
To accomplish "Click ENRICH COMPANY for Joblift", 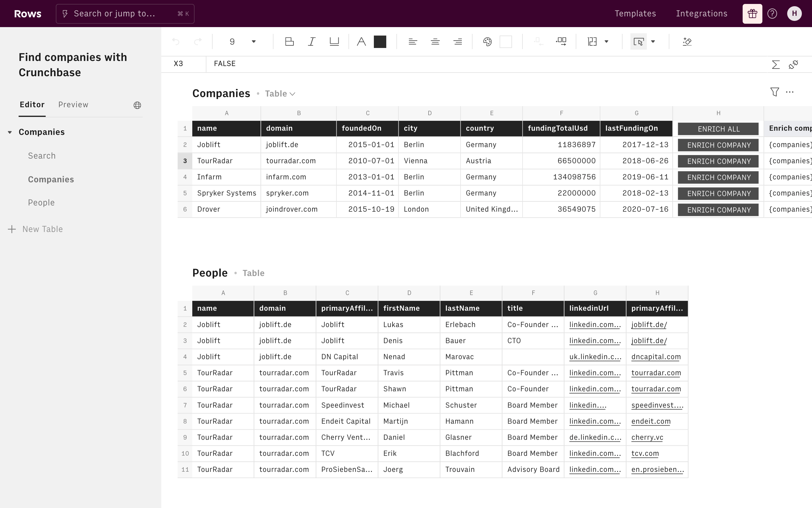I will pos(718,145).
